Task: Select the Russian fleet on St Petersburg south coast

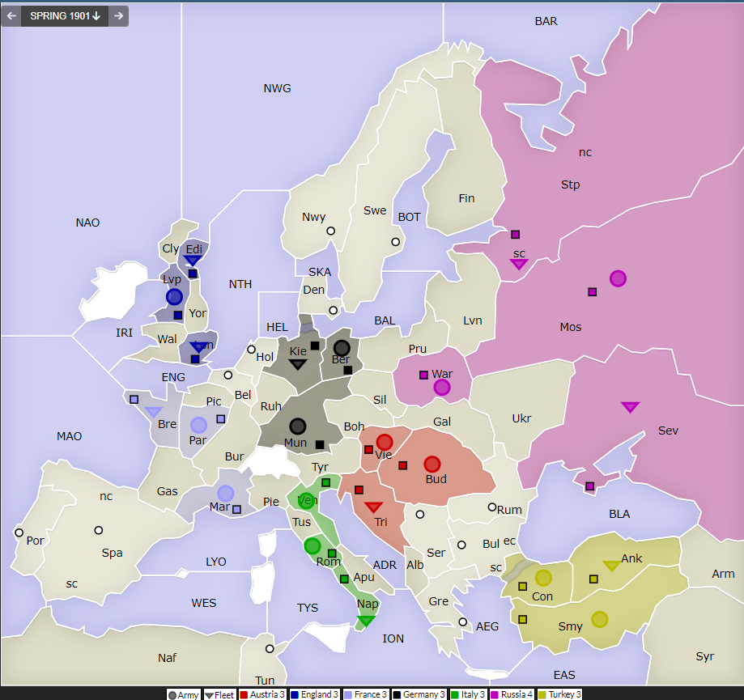Action: click(519, 264)
